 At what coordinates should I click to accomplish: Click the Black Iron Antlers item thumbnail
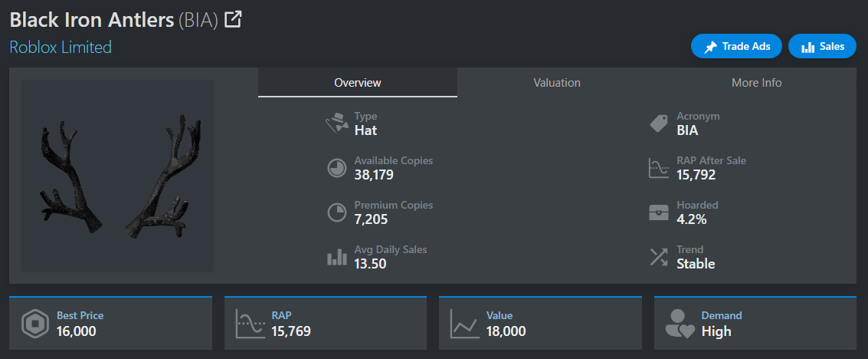tap(117, 176)
